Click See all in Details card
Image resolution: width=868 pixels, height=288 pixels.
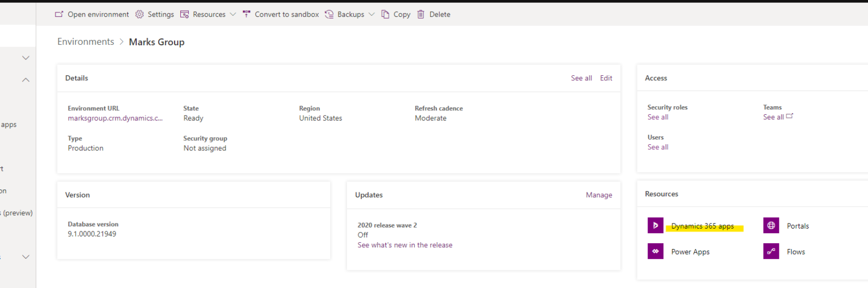coord(581,78)
